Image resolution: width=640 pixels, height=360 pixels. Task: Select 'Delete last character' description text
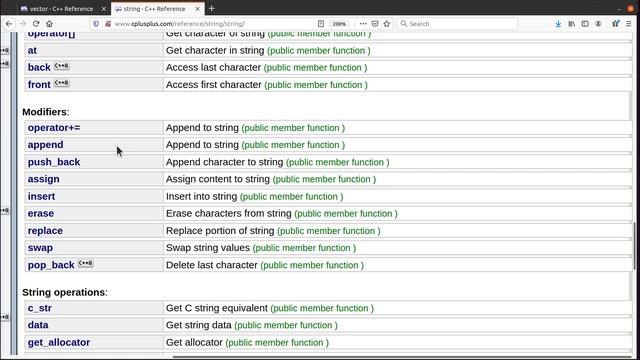click(x=212, y=265)
